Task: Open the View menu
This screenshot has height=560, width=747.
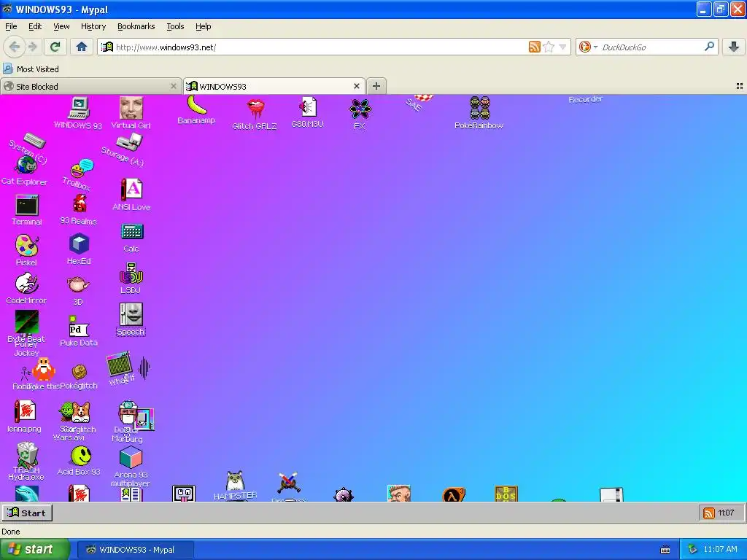Action: pyautogui.click(x=61, y=26)
